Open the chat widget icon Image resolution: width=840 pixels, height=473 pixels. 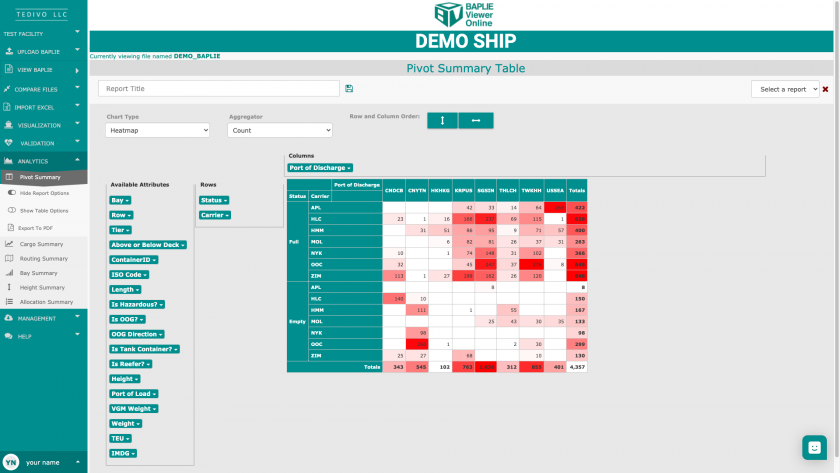coord(814,447)
